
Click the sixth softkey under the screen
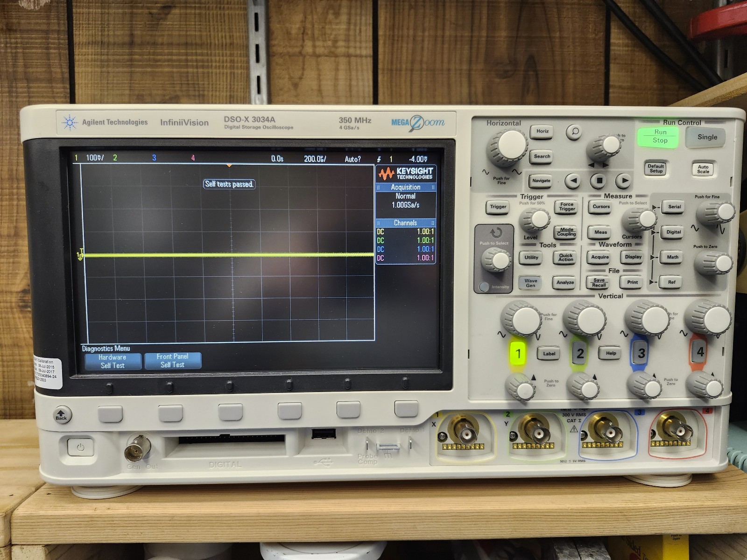[406, 408]
